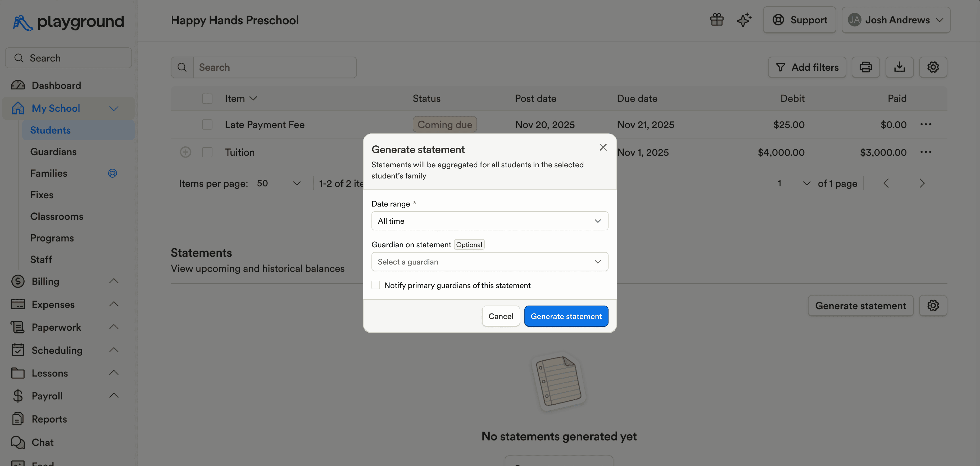The width and height of the screenshot is (980, 466).
Task: Open Josh Andrews account dropdown
Action: (896, 20)
